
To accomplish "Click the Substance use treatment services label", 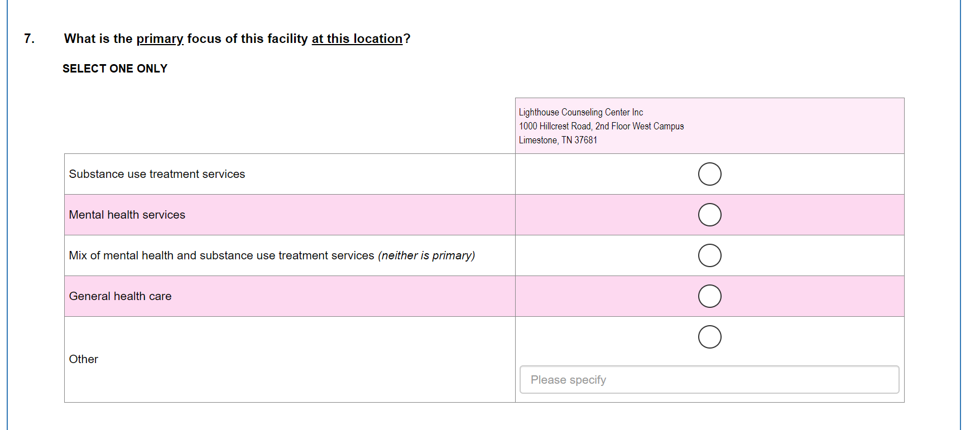I will coord(157,174).
